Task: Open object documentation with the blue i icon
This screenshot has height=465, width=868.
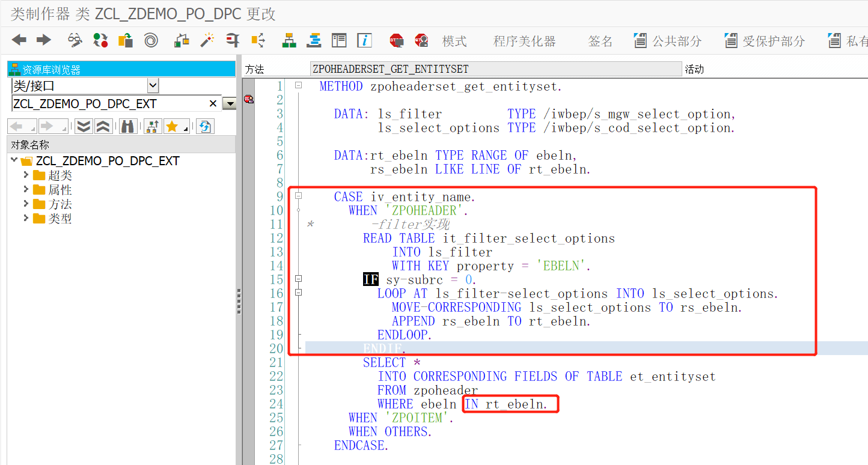Action: [x=364, y=40]
